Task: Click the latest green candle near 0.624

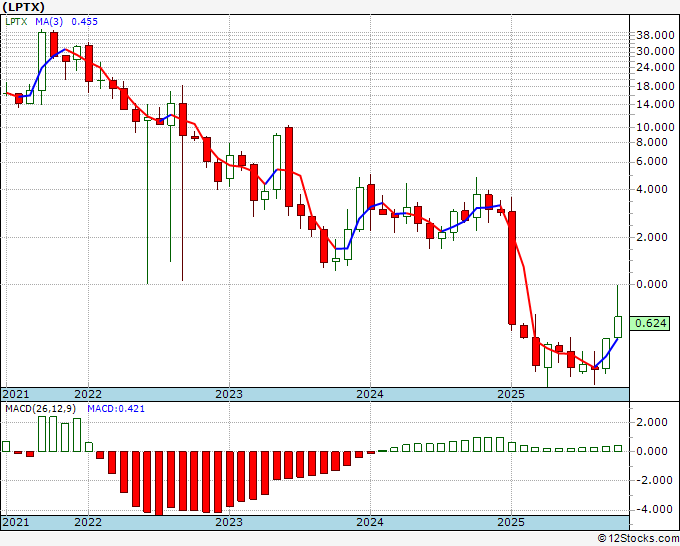Action: (618, 327)
